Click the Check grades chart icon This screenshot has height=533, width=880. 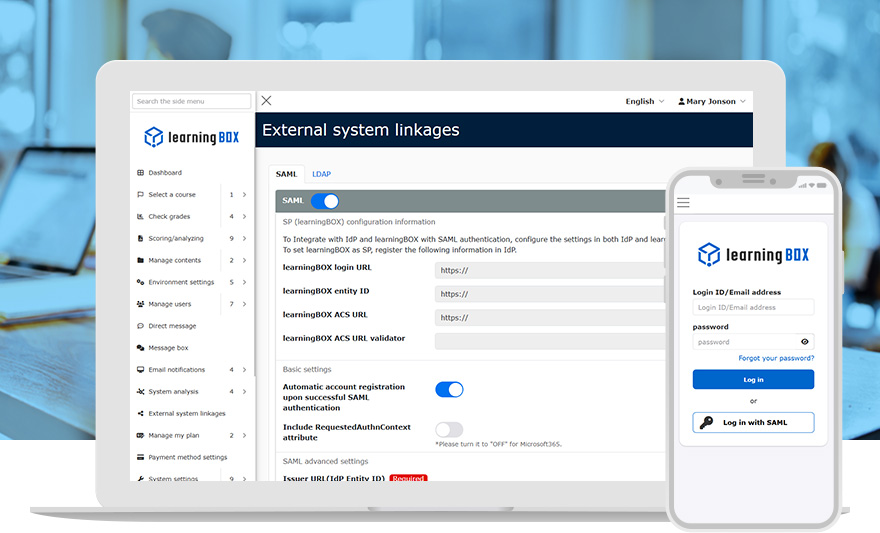click(140, 217)
